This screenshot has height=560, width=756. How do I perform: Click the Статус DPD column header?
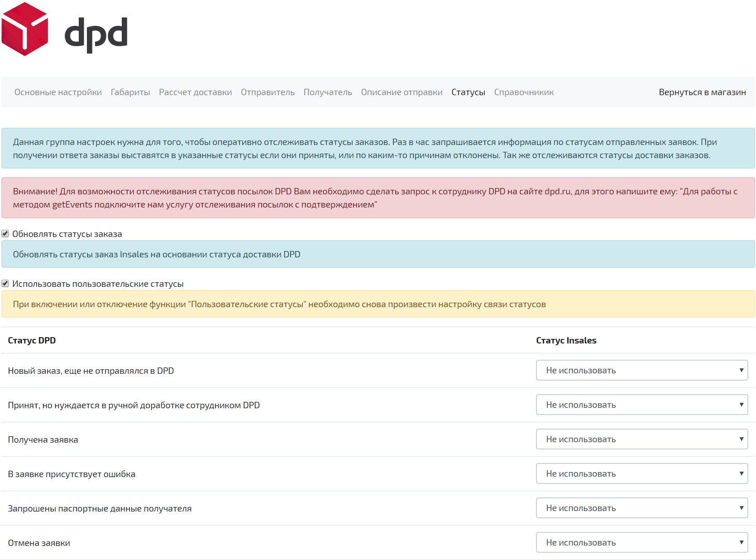click(32, 340)
